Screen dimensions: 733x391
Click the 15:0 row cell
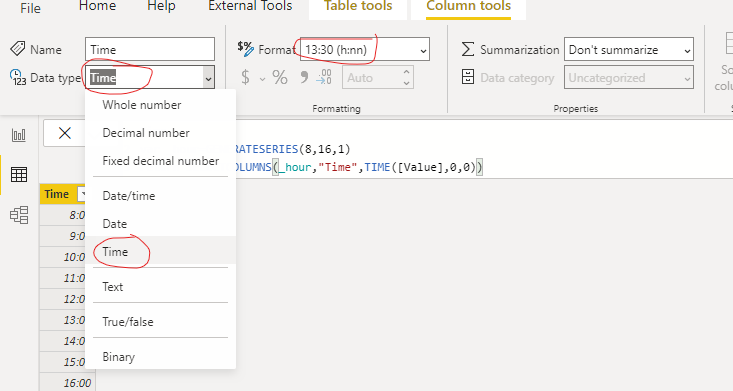(63, 362)
